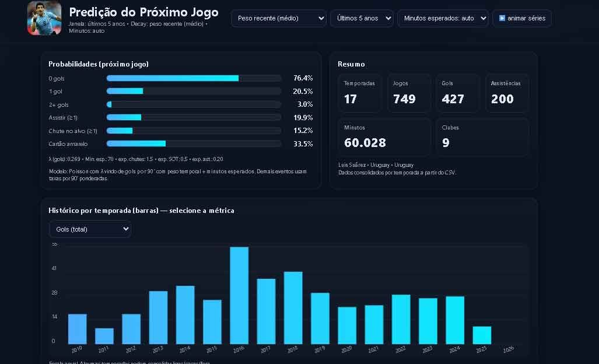Click the Gols summary card showing 427
Image resolution: width=599 pixels, height=364 pixels.
[x=458, y=93]
